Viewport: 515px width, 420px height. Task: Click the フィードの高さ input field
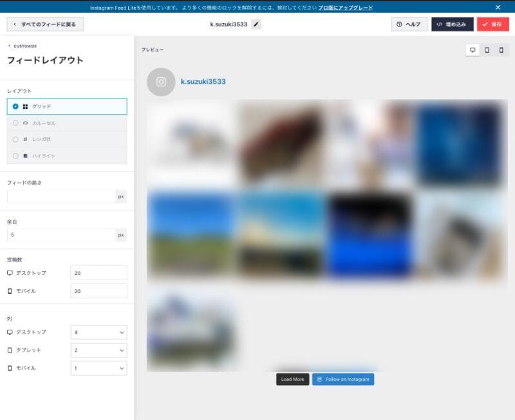(61, 196)
